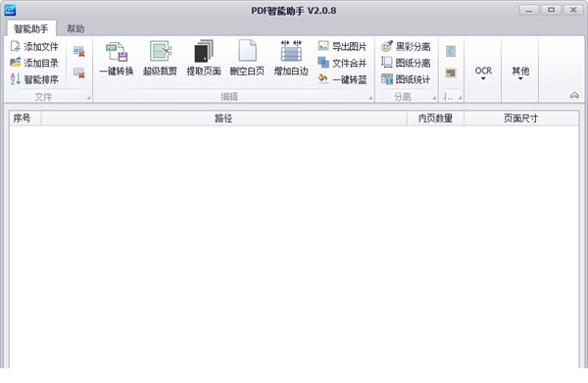
Task: Click 黑彩分离 black-color separation button
Action: pyautogui.click(x=406, y=46)
